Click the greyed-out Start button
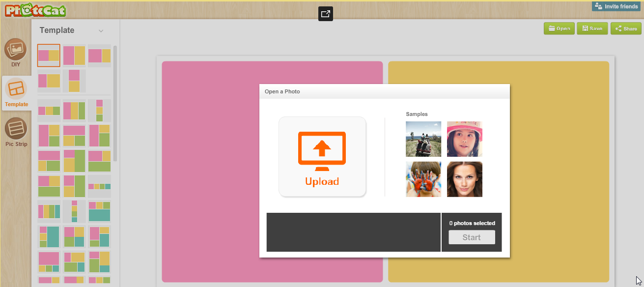Viewport: 644px width, 287px height. click(472, 237)
